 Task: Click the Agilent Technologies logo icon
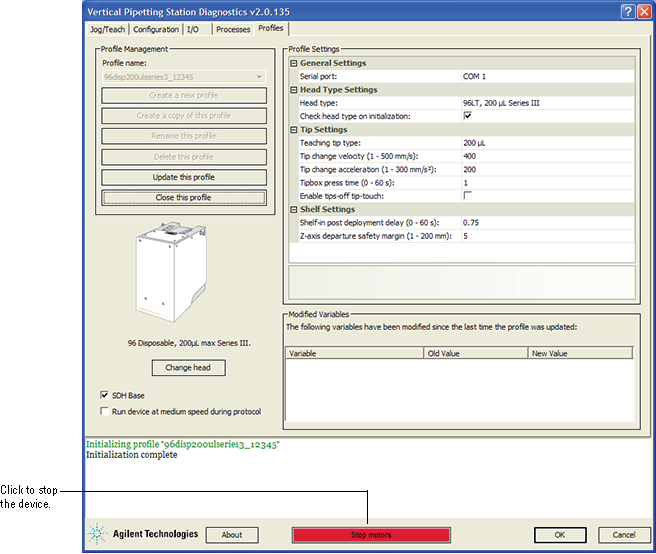point(97,534)
